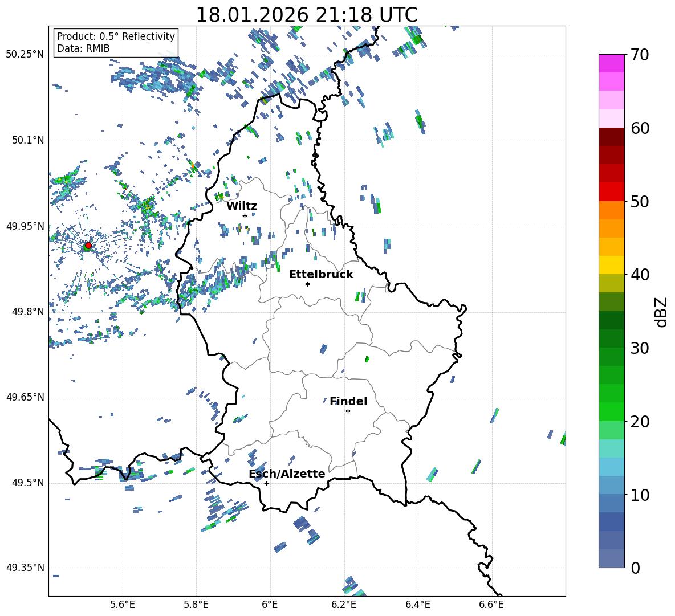The height and width of the screenshot is (616, 675).
Task: Pick the bright red colorbar swatch above 50
Action: pyautogui.click(x=612, y=191)
